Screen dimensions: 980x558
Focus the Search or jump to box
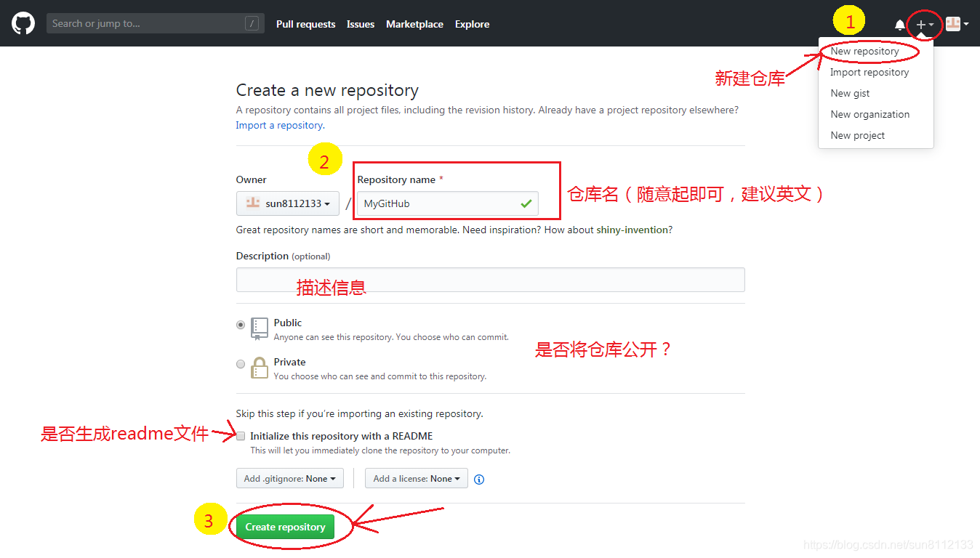156,23
